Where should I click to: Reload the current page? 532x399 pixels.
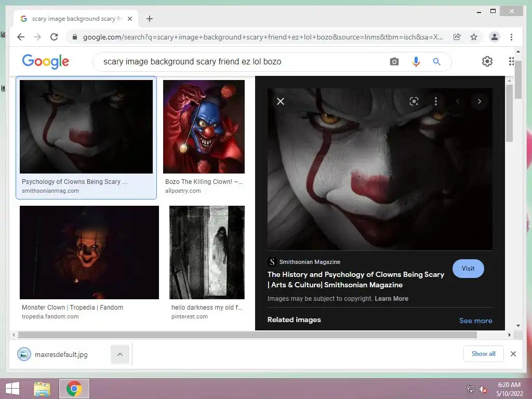(x=54, y=37)
